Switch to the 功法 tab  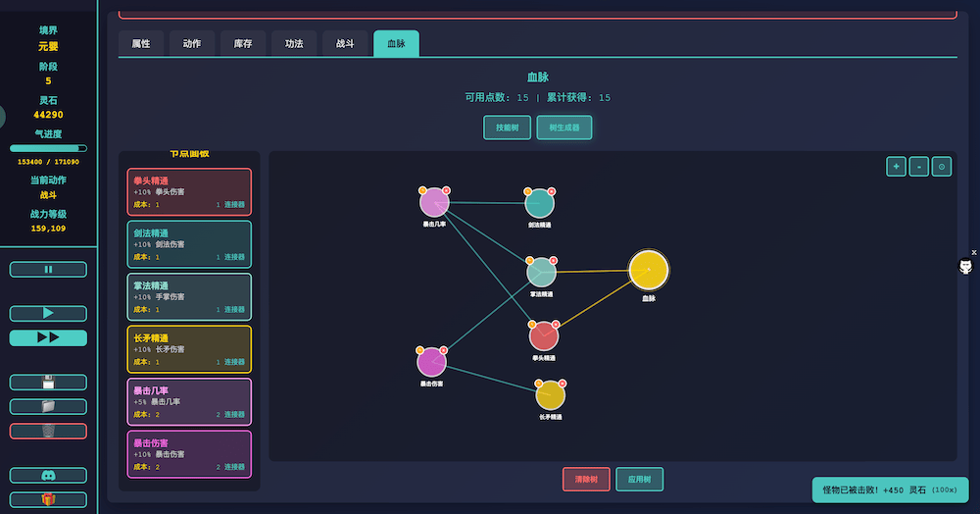[294, 44]
